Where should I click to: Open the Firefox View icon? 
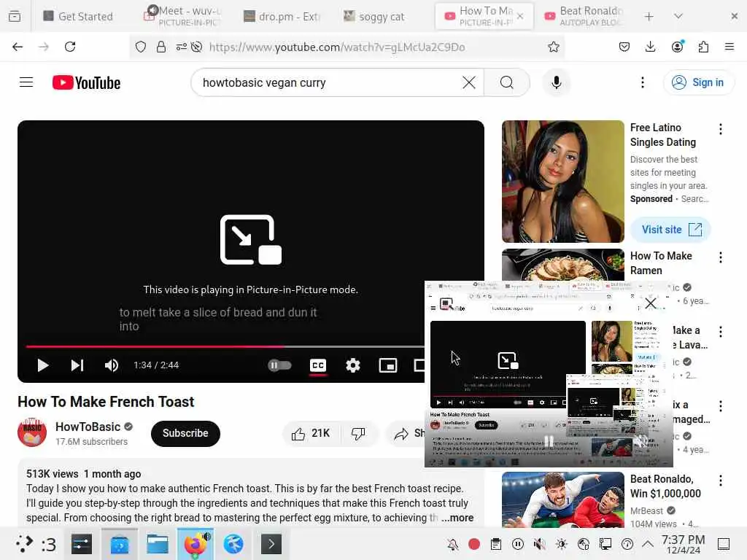(15, 16)
